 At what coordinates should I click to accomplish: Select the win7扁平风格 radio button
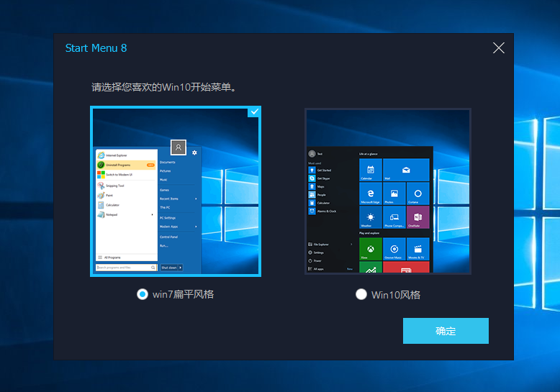pyautogui.click(x=142, y=294)
